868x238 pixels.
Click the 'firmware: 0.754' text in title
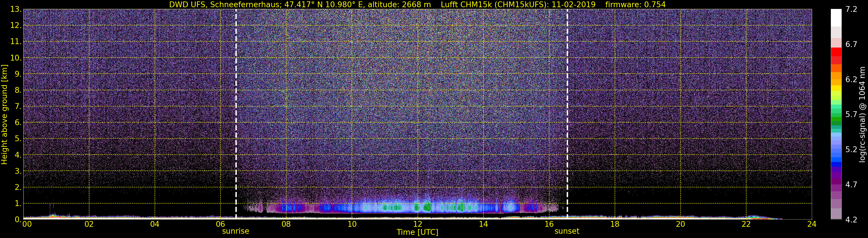point(636,4)
